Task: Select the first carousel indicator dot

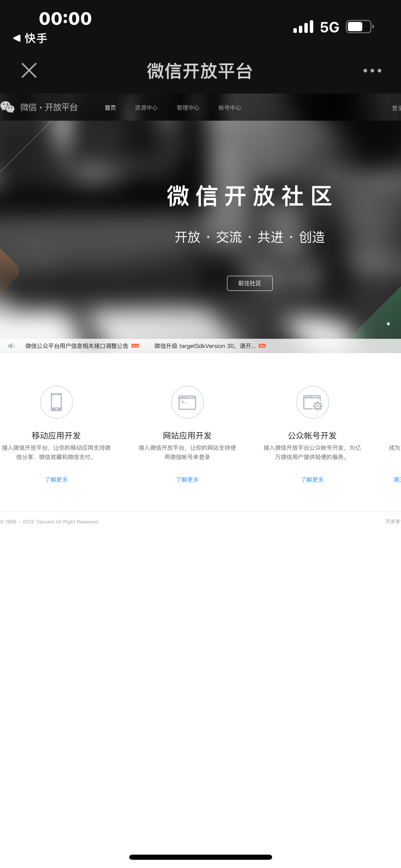Action: point(388,324)
